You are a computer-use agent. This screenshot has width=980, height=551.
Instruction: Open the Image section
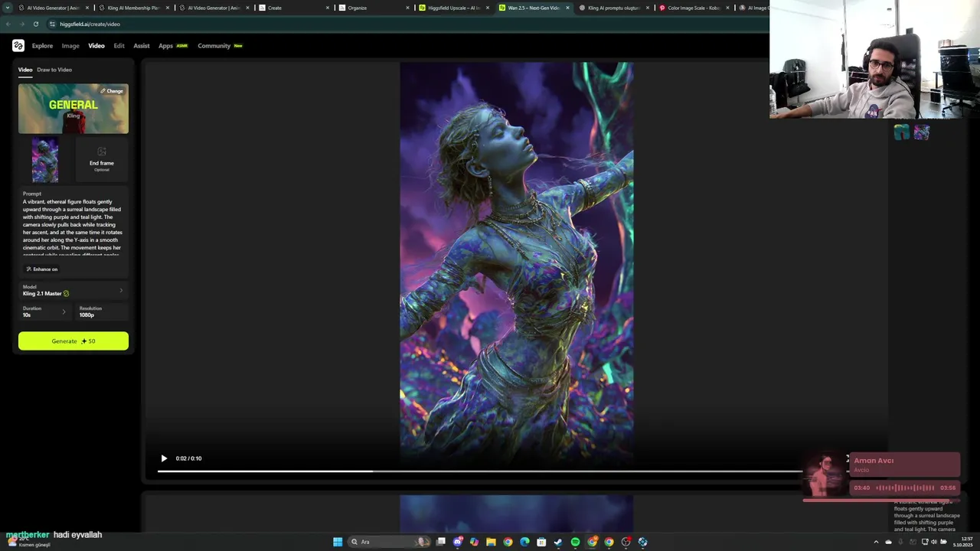point(70,46)
